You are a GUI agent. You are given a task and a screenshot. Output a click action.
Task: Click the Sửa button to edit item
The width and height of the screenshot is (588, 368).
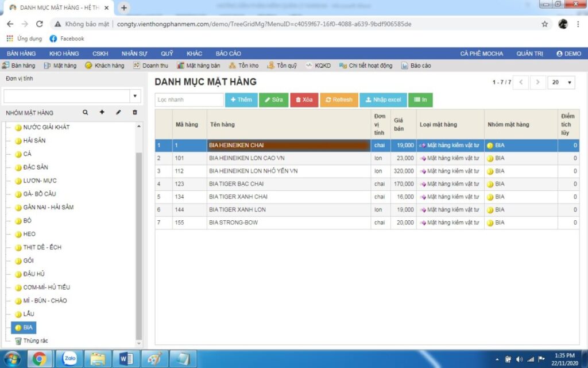(274, 100)
